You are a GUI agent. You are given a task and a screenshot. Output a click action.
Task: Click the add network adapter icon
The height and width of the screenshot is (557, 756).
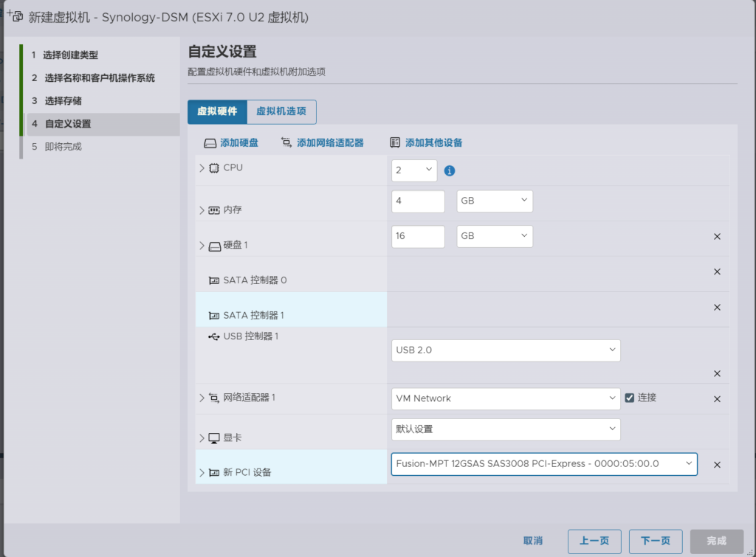[286, 142]
